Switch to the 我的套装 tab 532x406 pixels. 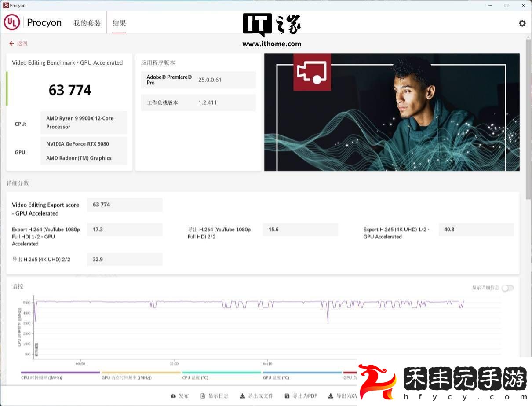click(87, 23)
